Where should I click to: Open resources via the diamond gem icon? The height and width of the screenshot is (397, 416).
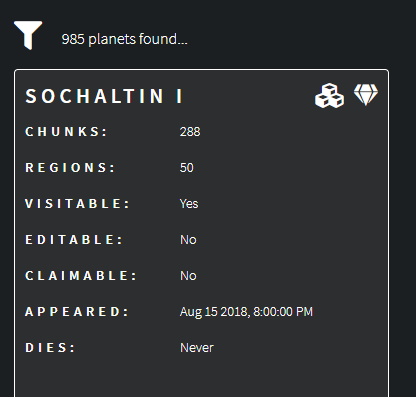(366, 95)
